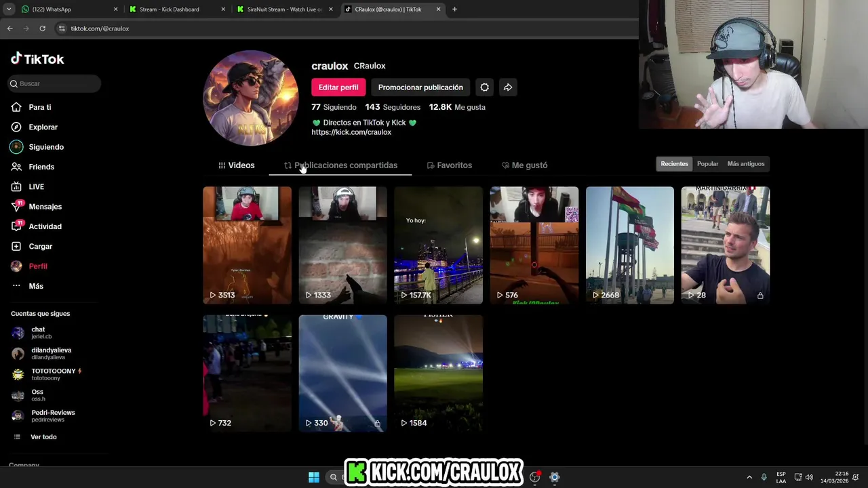868x488 pixels.
Task: Open the video with 1333 views
Action: pyautogui.click(x=342, y=245)
